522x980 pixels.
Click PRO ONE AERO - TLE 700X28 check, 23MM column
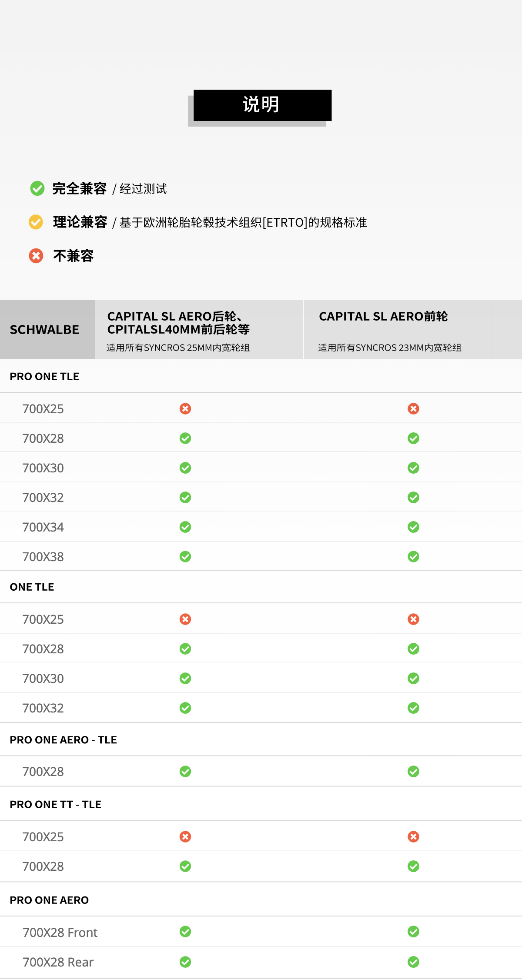[413, 771]
